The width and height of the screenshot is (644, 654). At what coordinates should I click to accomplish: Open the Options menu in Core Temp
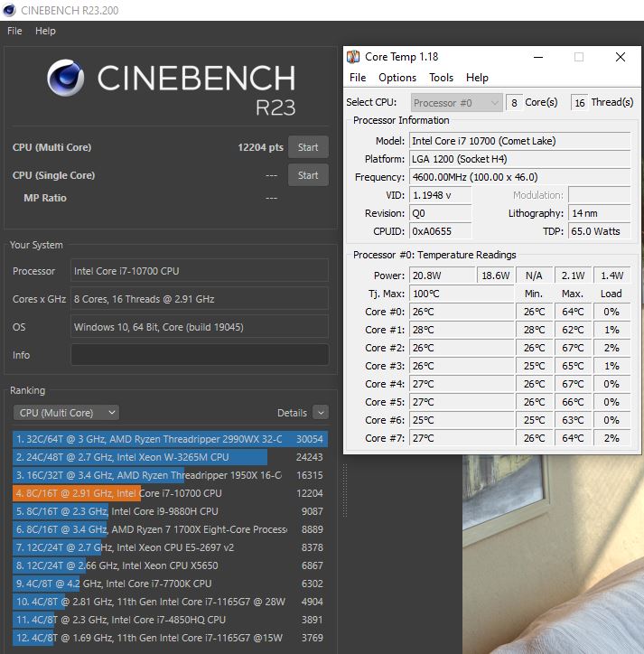coord(397,78)
